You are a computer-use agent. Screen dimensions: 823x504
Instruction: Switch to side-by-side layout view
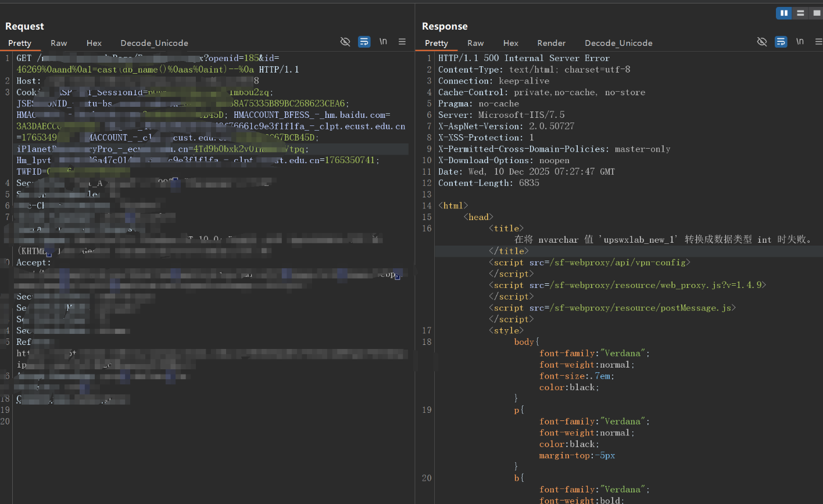coord(783,13)
